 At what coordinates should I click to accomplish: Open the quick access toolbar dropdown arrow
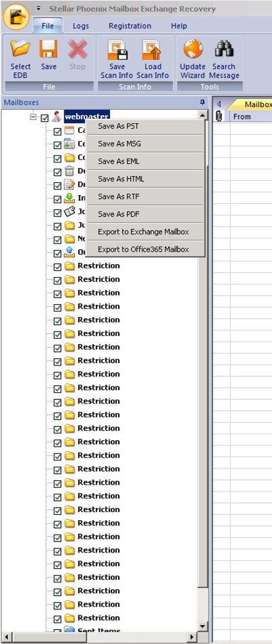[38, 8]
